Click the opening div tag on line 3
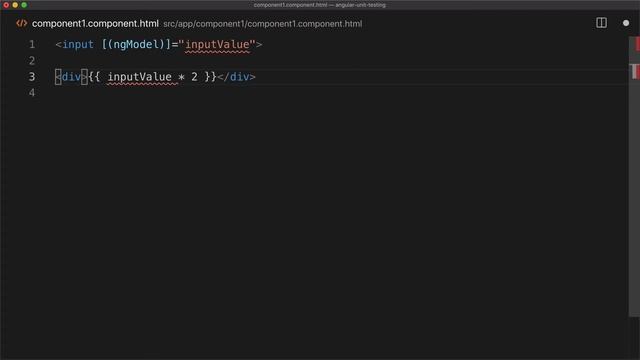The width and height of the screenshot is (640, 360). (71, 77)
